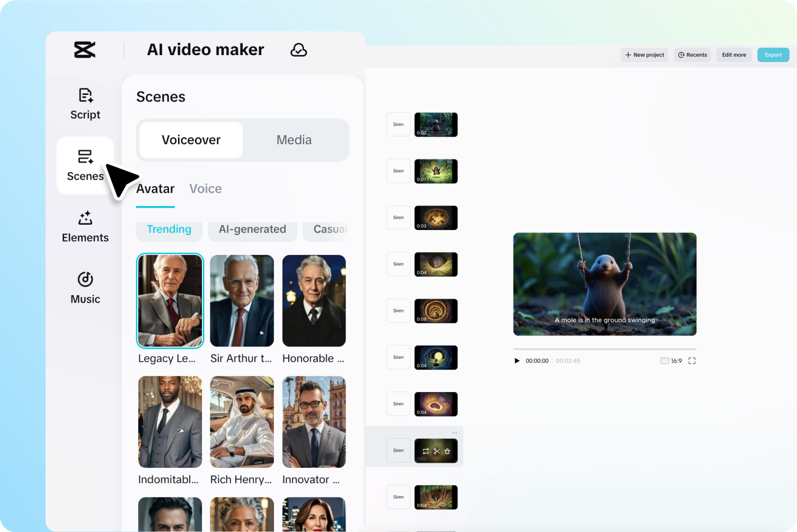The height and width of the screenshot is (532, 797).
Task: Enter fullscreen preview mode
Action: click(692, 360)
